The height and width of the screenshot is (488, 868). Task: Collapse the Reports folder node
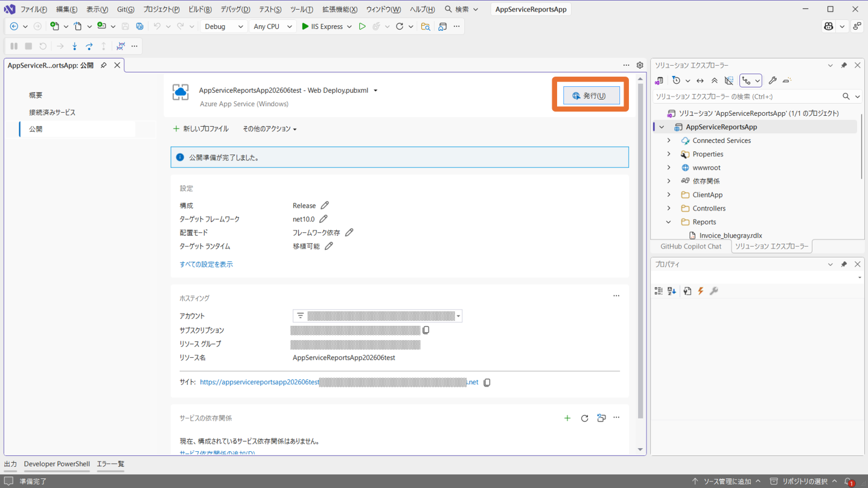click(669, 222)
